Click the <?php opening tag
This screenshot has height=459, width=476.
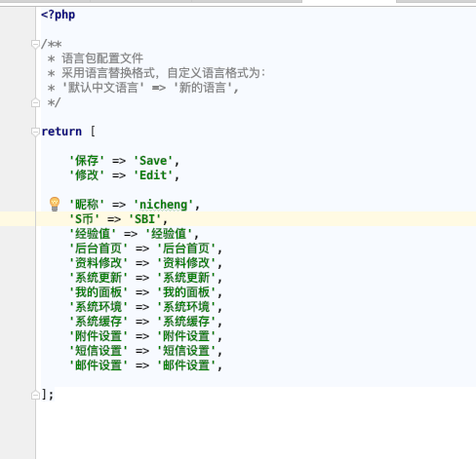pyautogui.click(x=59, y=15)
